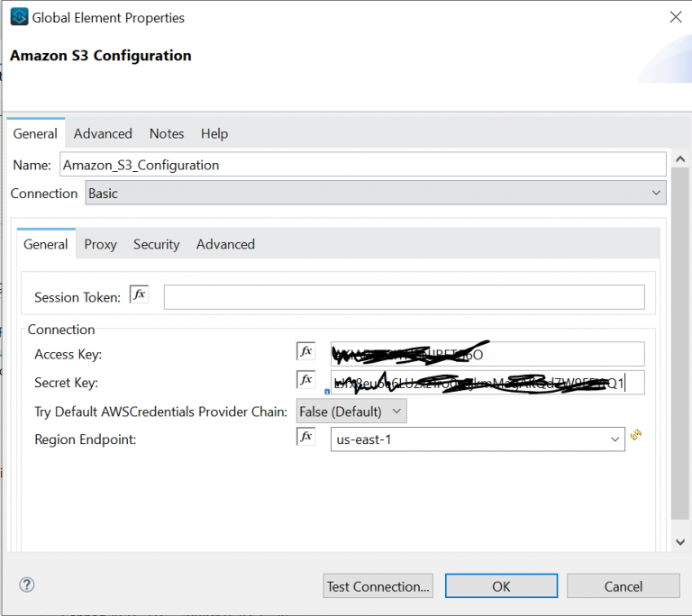Click the Test Connection button
The image size is (692, 616).
(x=378, y=586)
